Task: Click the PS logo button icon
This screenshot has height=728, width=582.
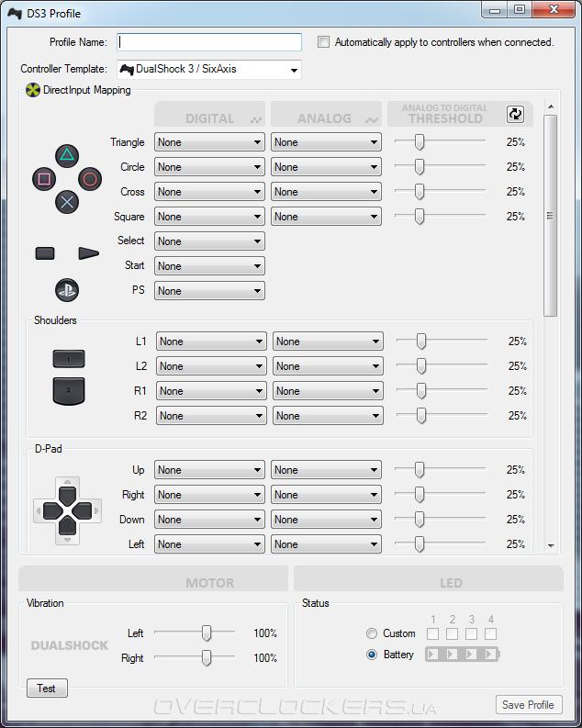Action: pyautogui.click(x=67, y=290)
